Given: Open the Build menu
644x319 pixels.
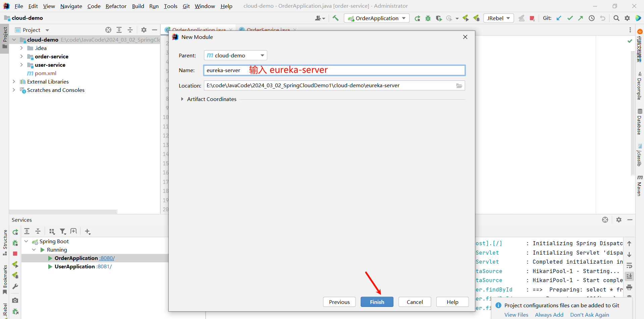Looking at the screenshot, I should coord(138,6).
